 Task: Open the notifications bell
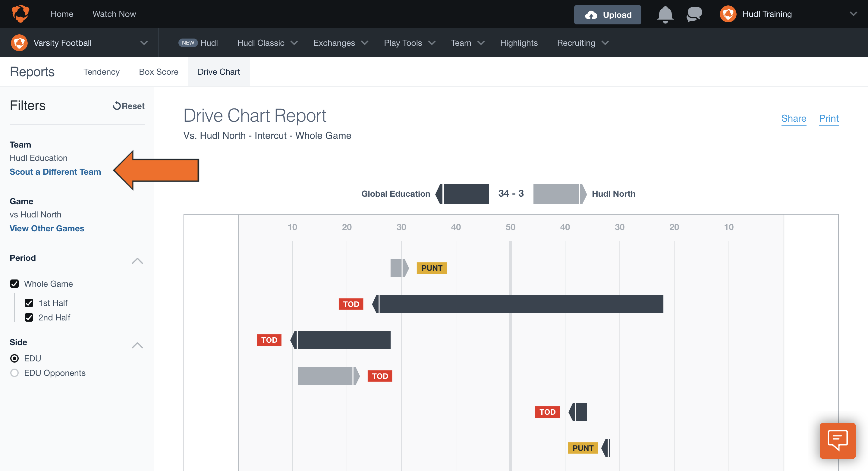tap(665, 14)
